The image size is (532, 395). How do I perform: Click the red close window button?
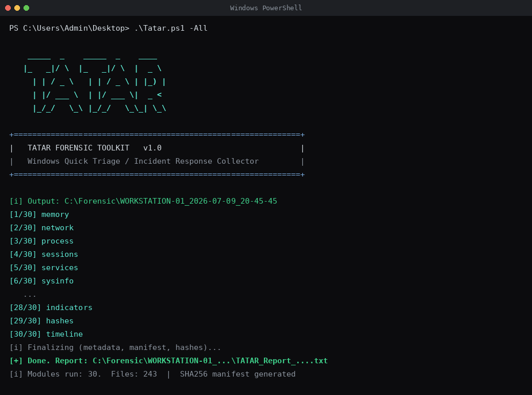click(8, 8)
